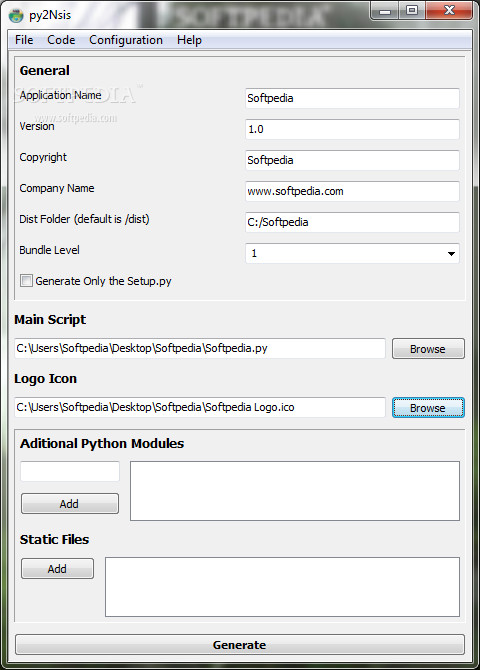Click the Dist Folder (default is /dist) label
480x670 pixels.
[x=85, y=219]
